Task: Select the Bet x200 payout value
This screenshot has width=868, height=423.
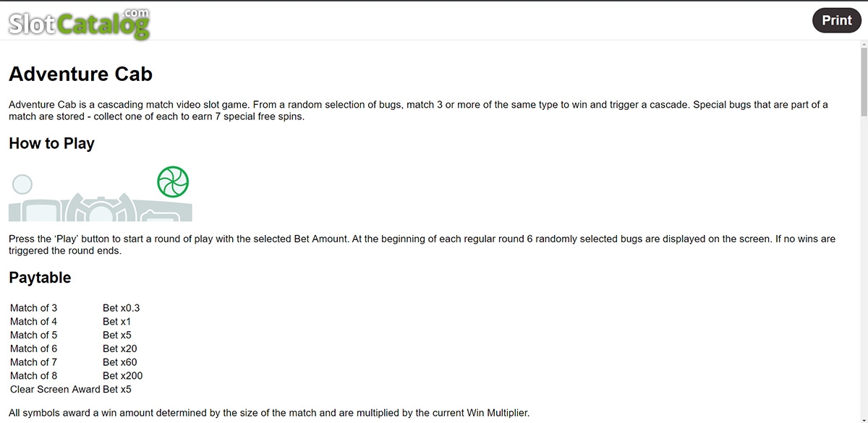Action: tap(122, 375)
